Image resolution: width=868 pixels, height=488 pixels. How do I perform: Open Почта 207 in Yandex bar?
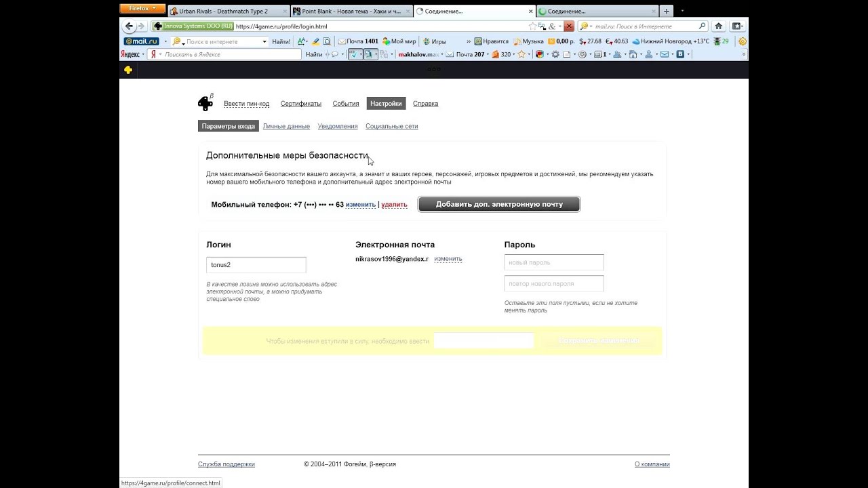pyautogui.click(x=465, y=54)
